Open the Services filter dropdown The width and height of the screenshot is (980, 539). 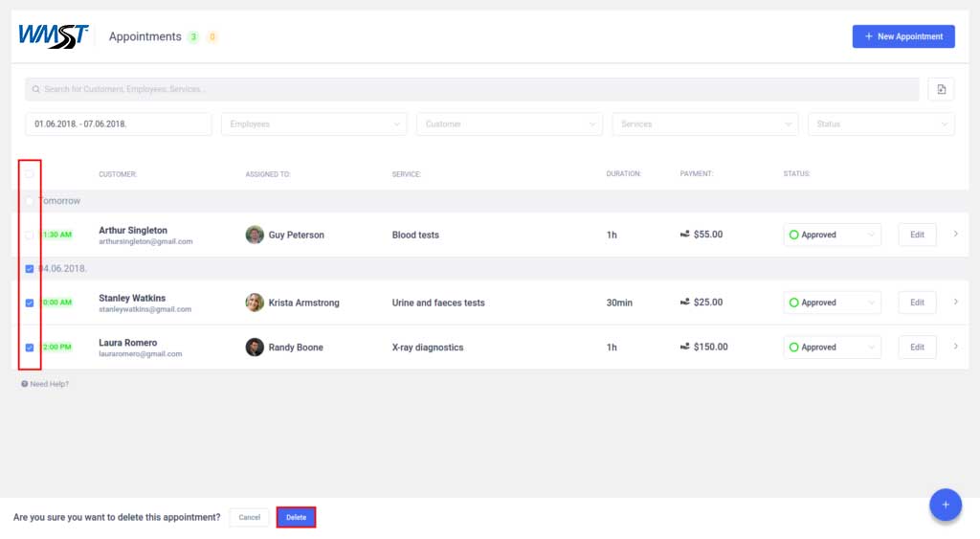(704, 124)
